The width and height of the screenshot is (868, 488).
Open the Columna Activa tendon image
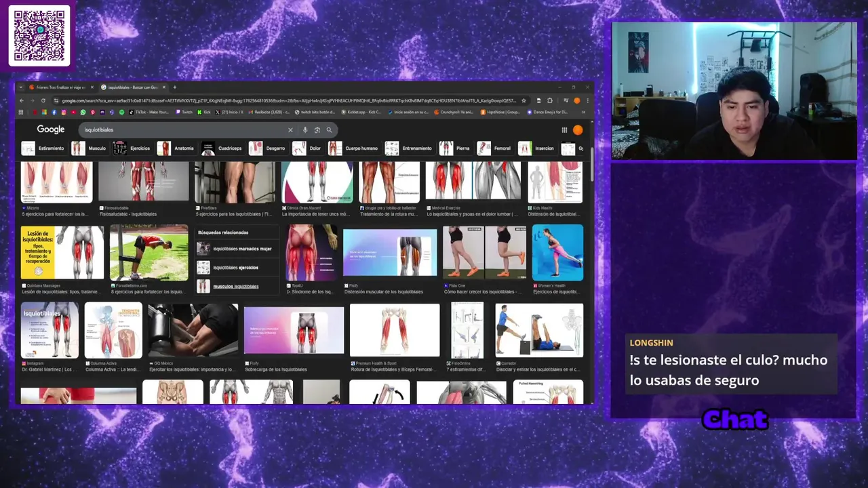coord(113,330)
